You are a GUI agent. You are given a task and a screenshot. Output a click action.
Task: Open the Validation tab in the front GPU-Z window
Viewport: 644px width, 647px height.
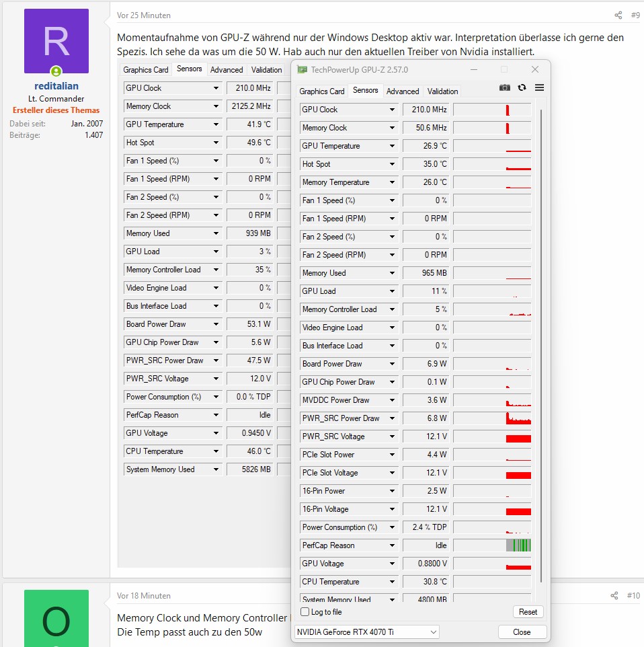tap(443, 91)
